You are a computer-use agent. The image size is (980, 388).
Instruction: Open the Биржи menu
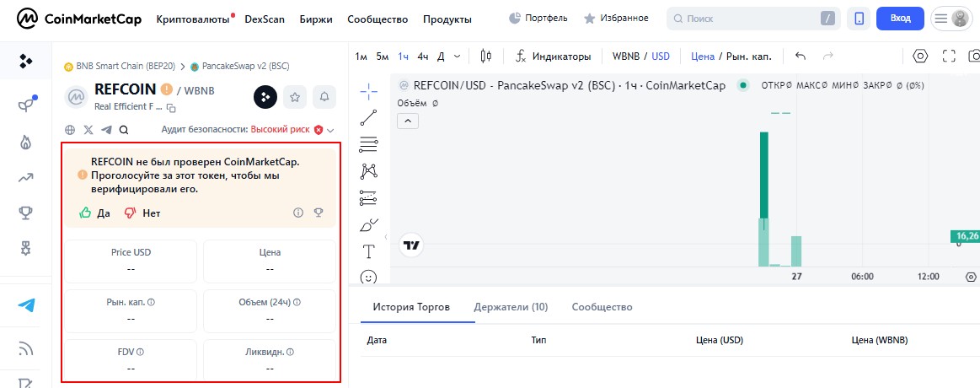(x=316, y=19)
